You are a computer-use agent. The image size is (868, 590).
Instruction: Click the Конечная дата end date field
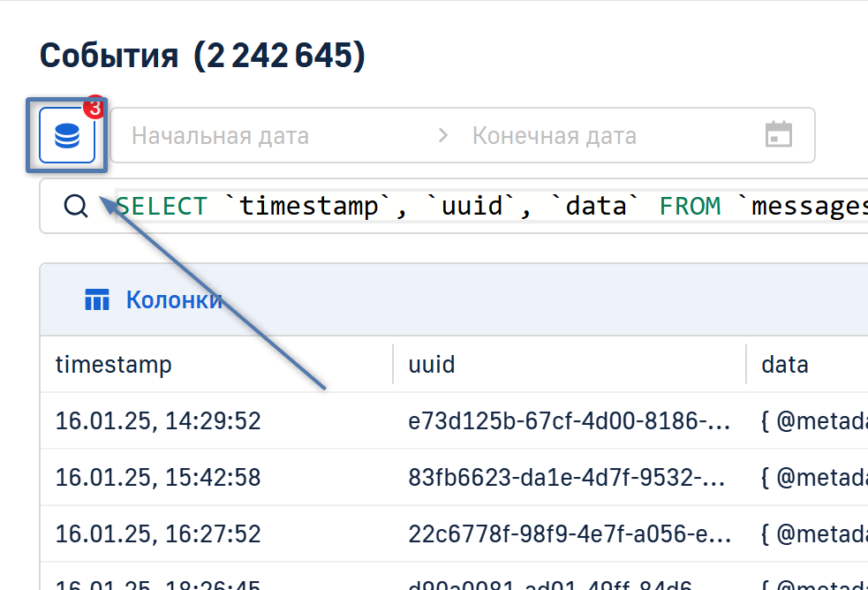coord(555,135)
